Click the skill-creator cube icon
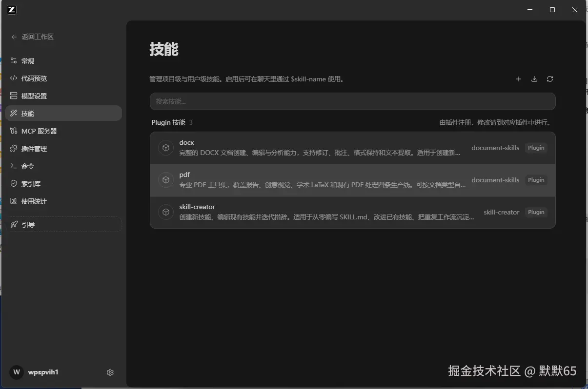588x389 pixels. 166,212
